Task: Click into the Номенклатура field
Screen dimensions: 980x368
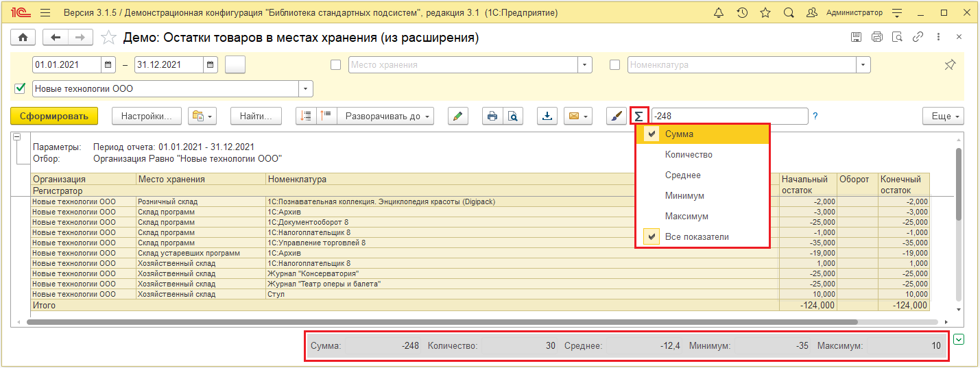Action: click(741, 65)
